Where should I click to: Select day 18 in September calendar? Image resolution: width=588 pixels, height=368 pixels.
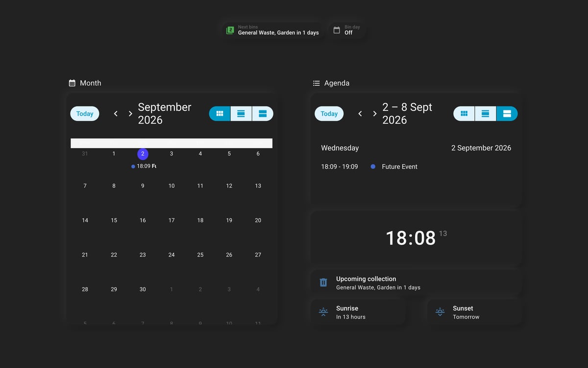200,220
